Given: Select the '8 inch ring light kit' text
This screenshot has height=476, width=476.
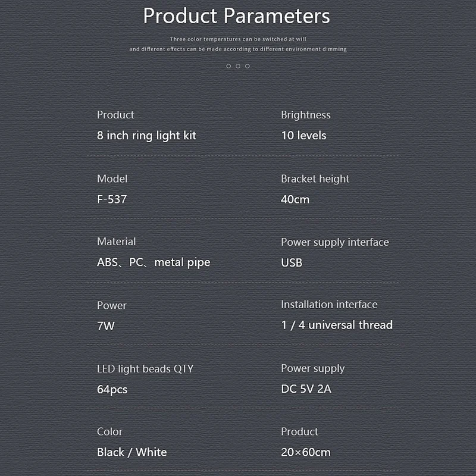Looking at the screenshot, I should [x=146, y=136].
